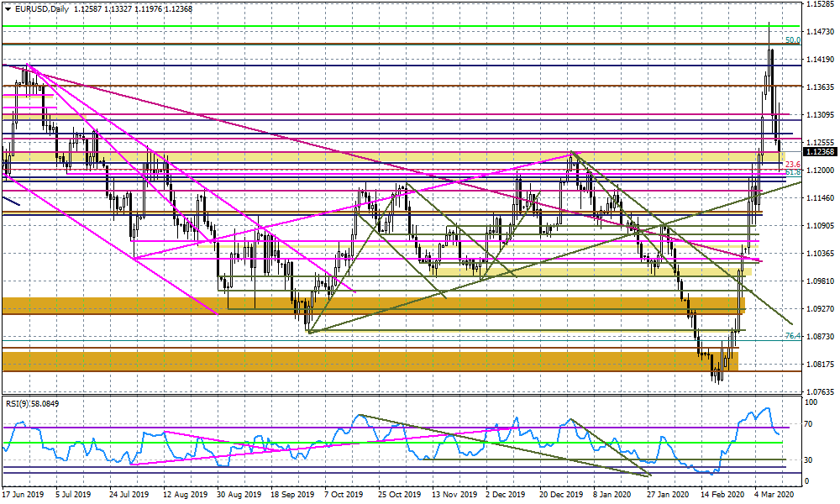Click the RSI scale value 70

tap(809, 423)
